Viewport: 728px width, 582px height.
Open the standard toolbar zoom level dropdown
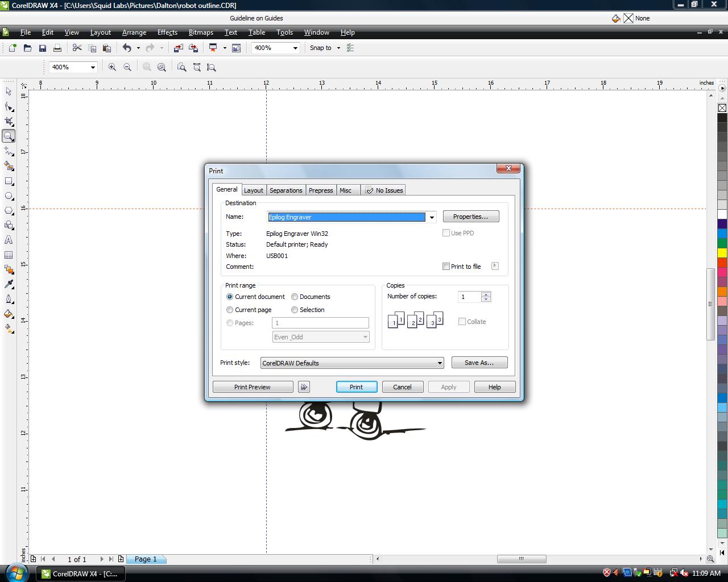point(295,48)
